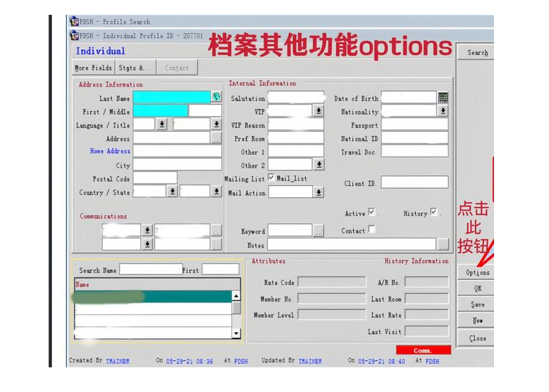Open the Title dropdown arrow
The image size is (549, 392).
coord(216,124)
